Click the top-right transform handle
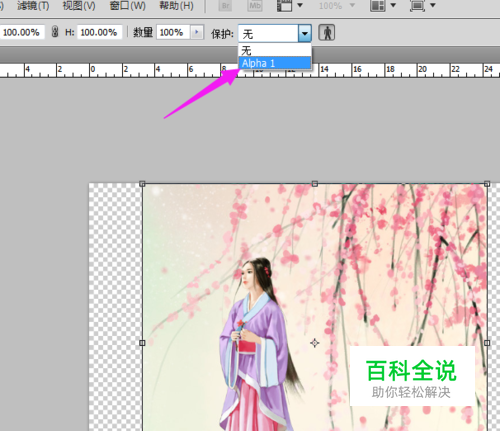The width and height of the screenshot is (500, 431). pyautogui.click(x=487, y=184)
